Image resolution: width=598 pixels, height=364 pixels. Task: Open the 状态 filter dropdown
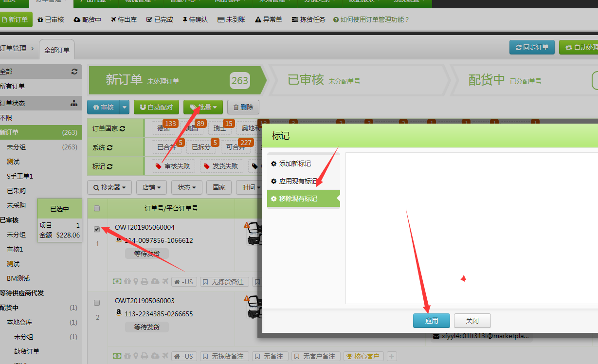click(x=187, y=187)
